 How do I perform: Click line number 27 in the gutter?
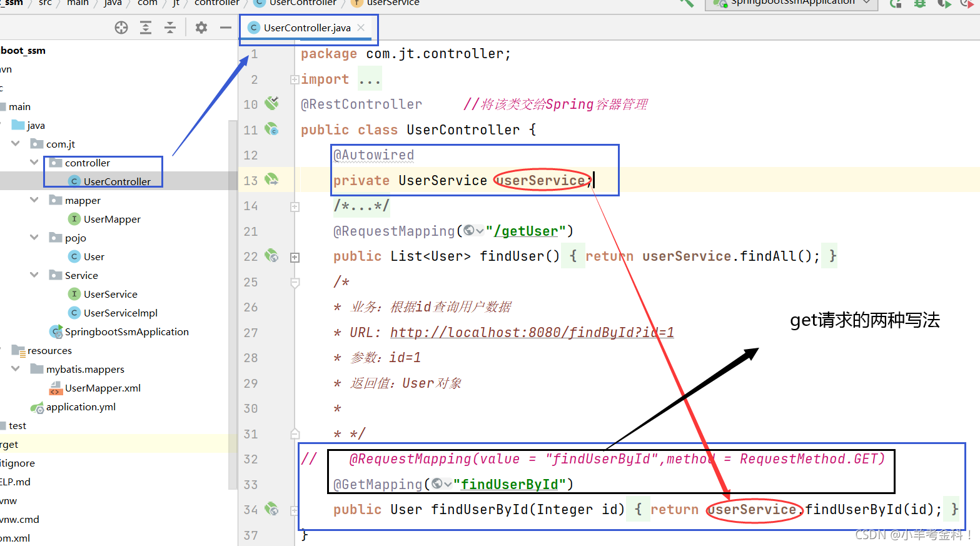pos(251,333)
